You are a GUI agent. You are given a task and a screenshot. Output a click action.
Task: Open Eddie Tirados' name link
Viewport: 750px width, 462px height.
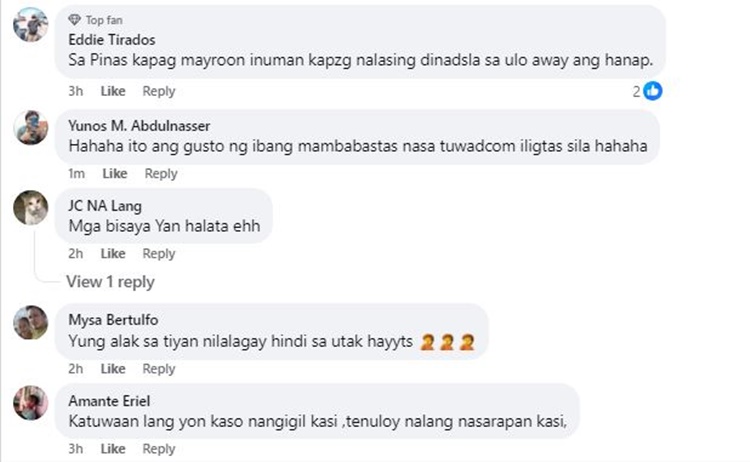(111, 40)
